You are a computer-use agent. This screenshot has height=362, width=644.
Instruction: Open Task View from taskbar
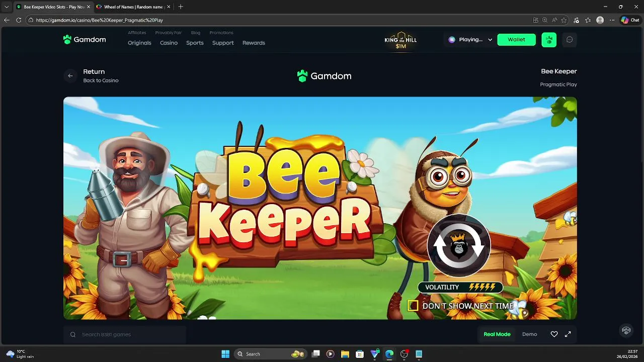click(x=315, y=354)
